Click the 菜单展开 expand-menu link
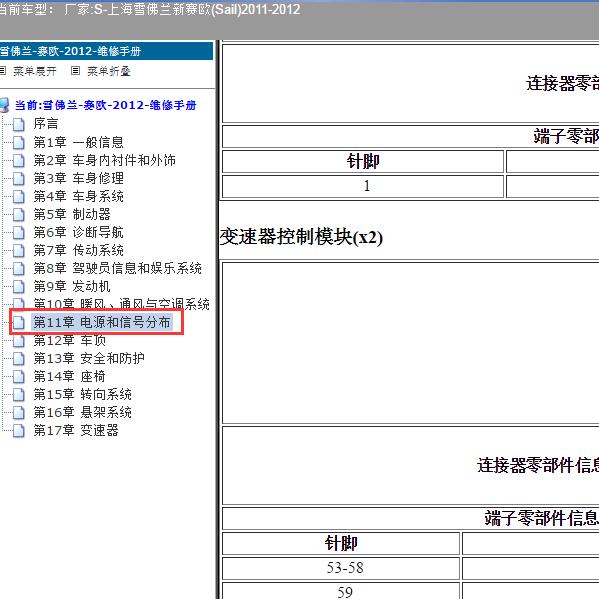Image resolution: width=599 pixels, height=599 pixels. [x=35, y=71]
